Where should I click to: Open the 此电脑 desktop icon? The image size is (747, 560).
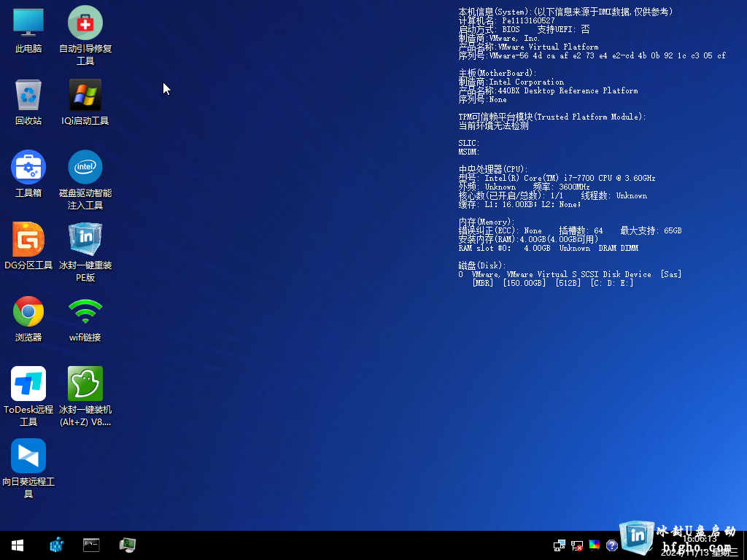[28, 31]
